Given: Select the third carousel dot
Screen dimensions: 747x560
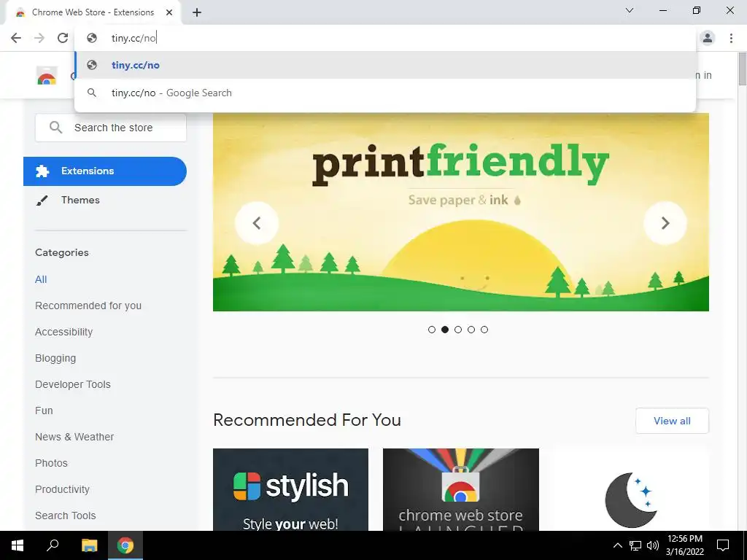Looking at the screenshot, I should pos(458,330).
